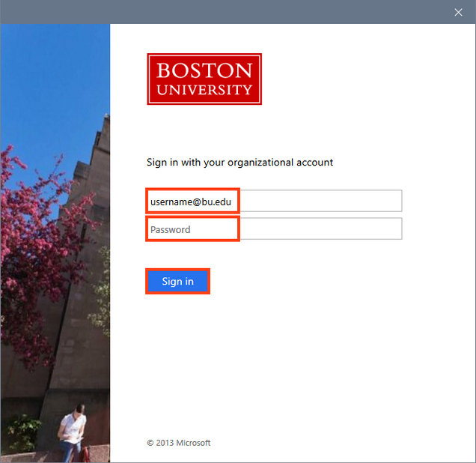
Task: Click 'Sign in with your organizational account' text
Action: tap(239, 163)
